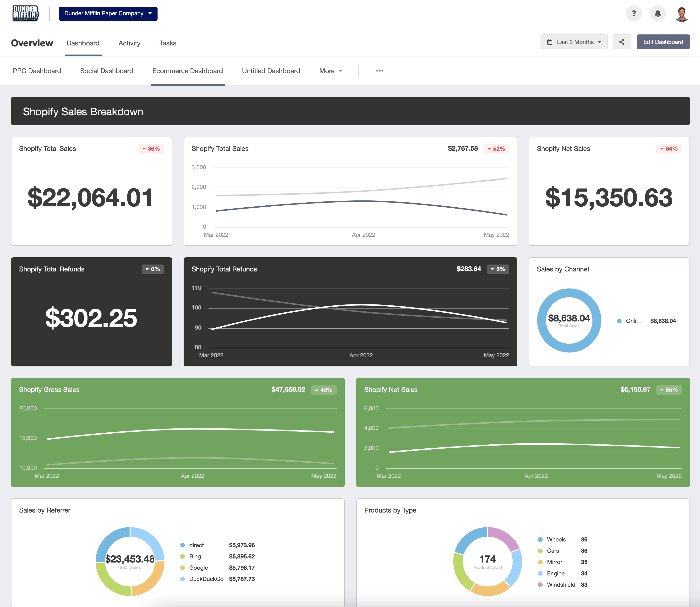Click the Dunder Mifflin logo icon
The height and width of the screenshot is (607, 700).
[x=25, y=14]
